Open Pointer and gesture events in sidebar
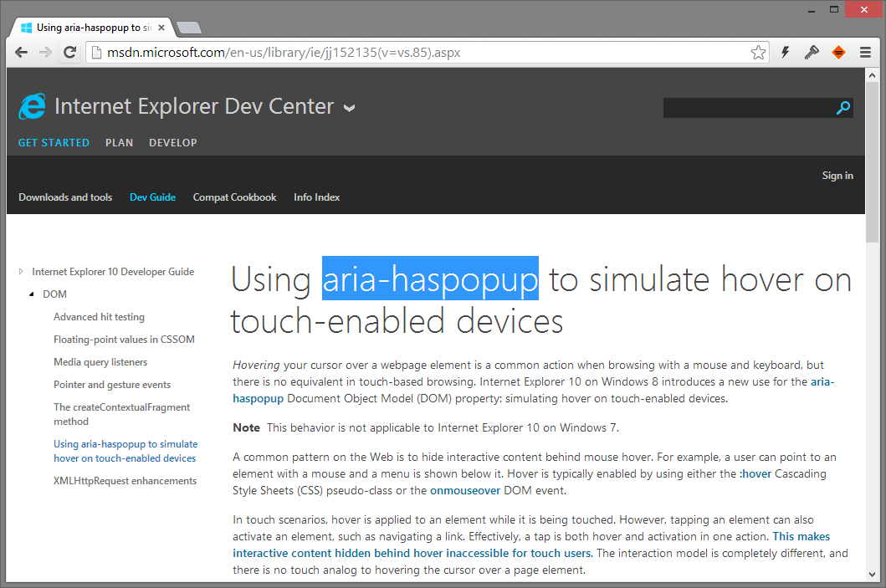The width and height of the screenshot is (886, 588). point(112,385)
